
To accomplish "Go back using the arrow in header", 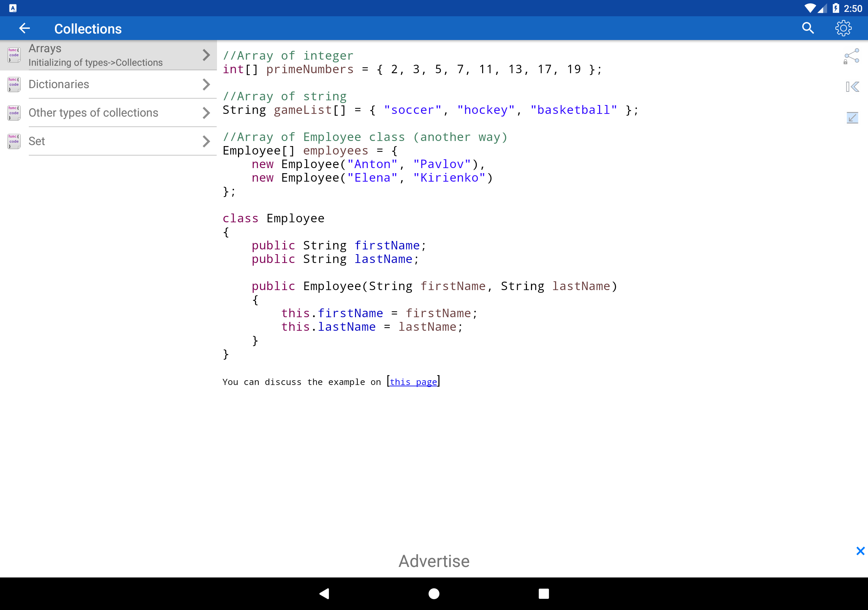I will click(x=24, y=28).
